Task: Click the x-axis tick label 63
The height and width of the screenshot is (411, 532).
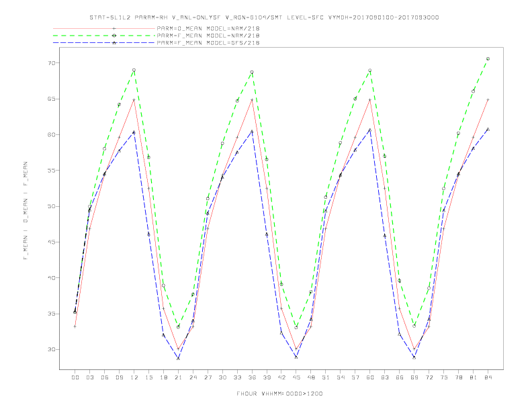Action: click(x=385, y=377)
